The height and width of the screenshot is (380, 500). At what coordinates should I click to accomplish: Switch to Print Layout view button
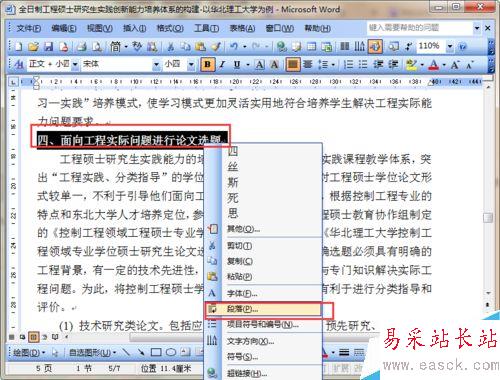pos(33,337)
